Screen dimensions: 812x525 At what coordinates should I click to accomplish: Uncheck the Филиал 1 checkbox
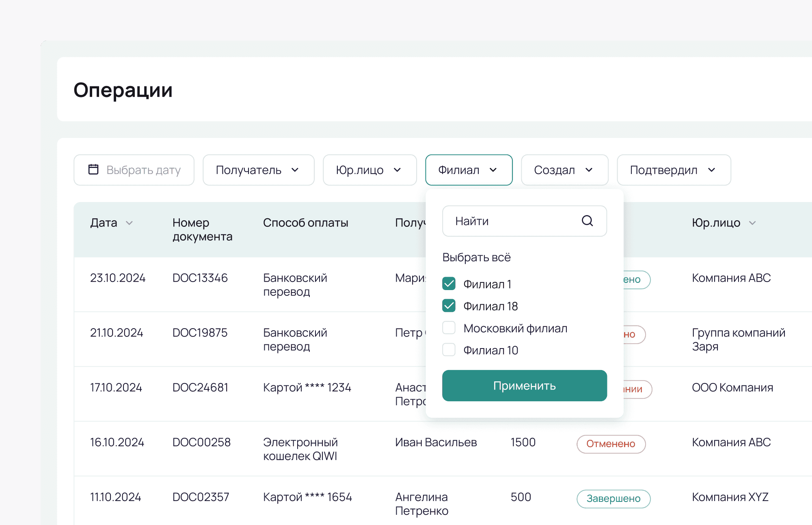pos(449,284)
